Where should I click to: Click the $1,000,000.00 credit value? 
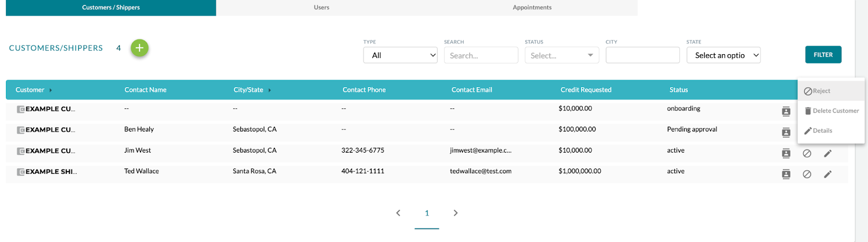tap(580, 171)
